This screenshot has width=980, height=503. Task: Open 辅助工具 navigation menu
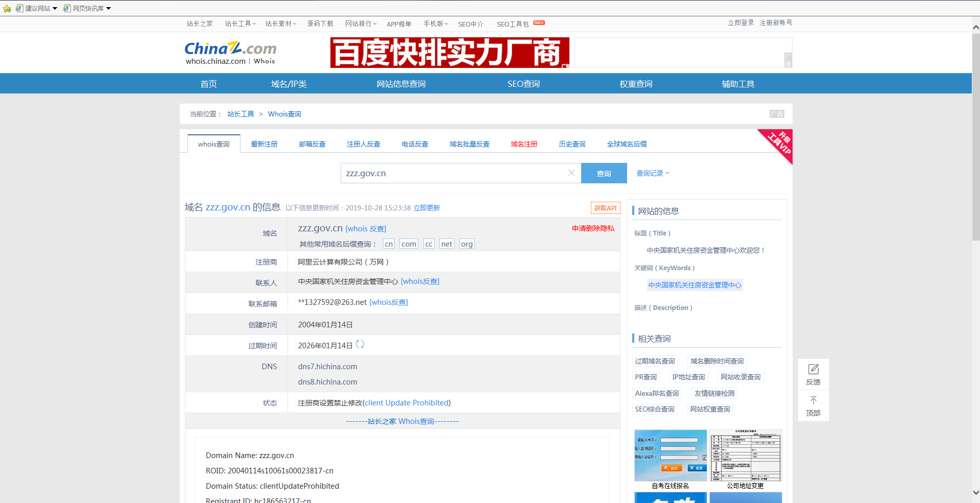tap(738, 84)
